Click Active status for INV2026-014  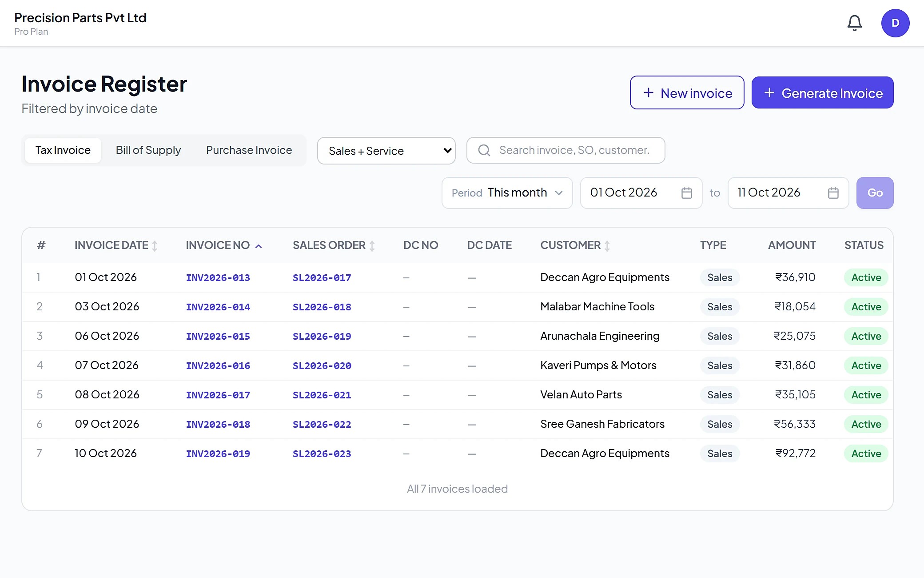click(x=866, y=307)
